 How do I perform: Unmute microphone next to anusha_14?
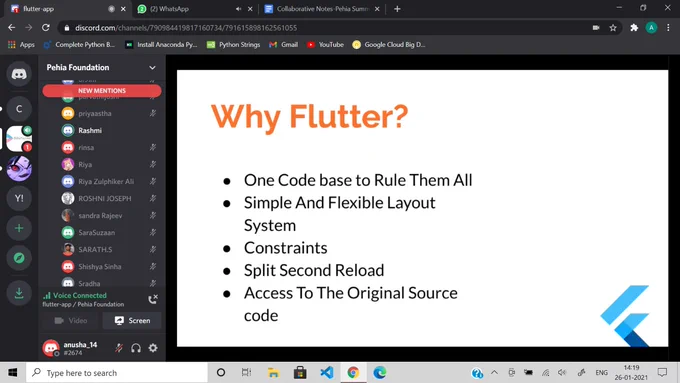pos(119,348)
